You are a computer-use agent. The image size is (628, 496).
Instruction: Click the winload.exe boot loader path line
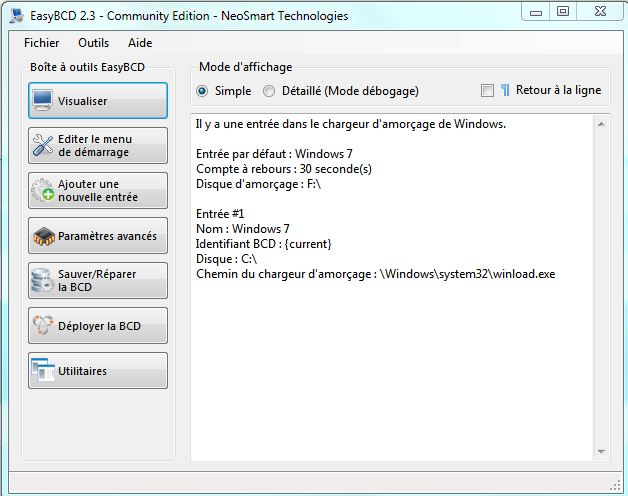(x=375, y=274)
